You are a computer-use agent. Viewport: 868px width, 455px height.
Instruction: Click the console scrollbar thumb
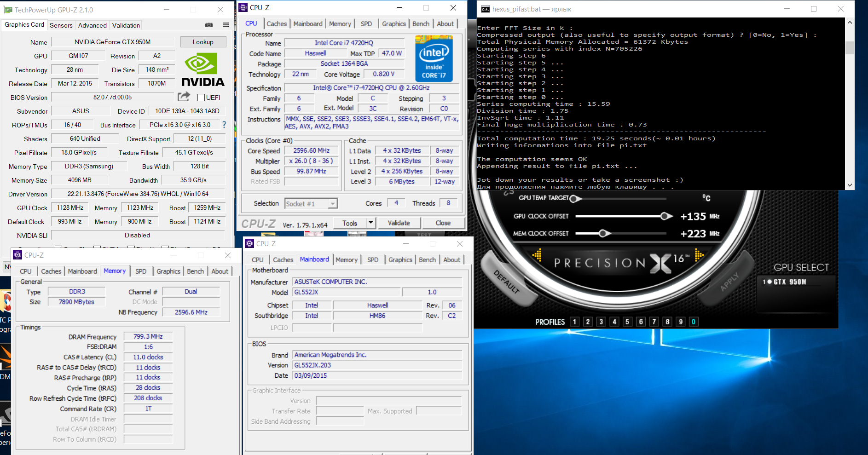(x=850, y=47)
